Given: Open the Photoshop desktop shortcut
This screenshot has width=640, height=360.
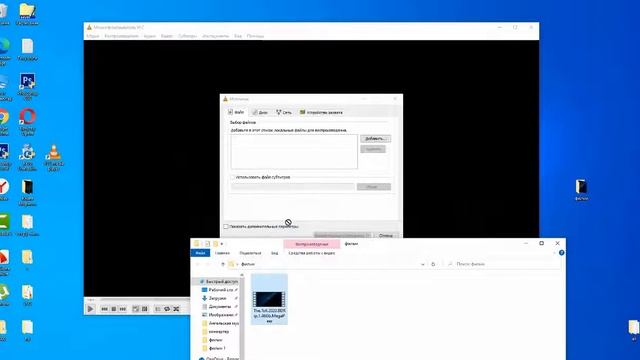Looking at the screenshot, I should [x=27, y=87].
